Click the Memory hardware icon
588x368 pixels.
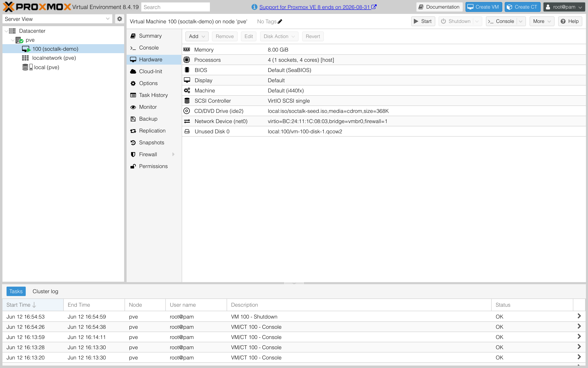[187, 50]
